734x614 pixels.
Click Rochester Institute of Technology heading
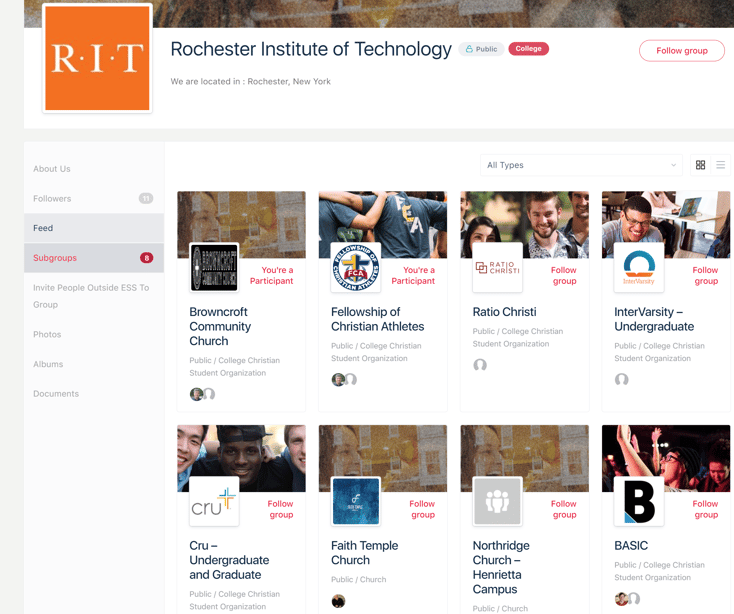pos(311,49)
